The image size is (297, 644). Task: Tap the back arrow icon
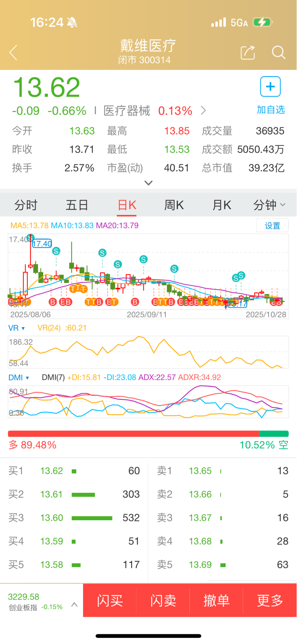click(x=14, y=53)
